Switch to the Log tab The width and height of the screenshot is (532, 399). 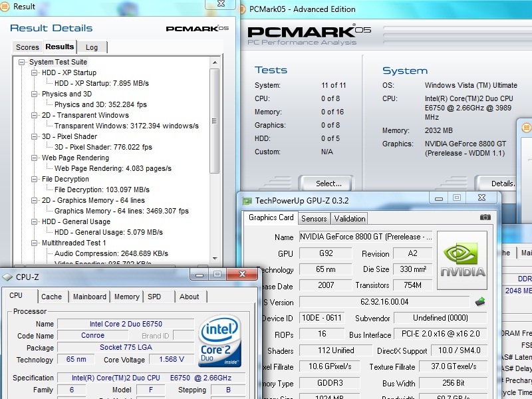tap(92, 47)
